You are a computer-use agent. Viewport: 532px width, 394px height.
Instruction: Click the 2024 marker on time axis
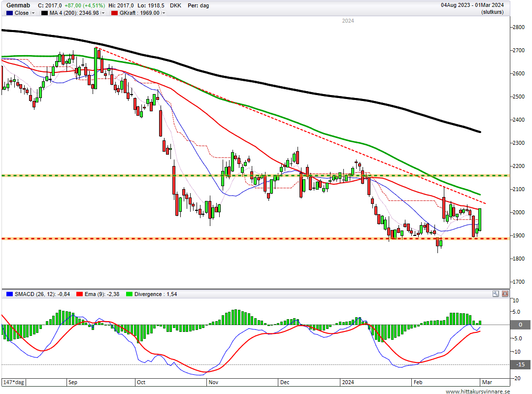pyautogui.click(x=348, y=382)
